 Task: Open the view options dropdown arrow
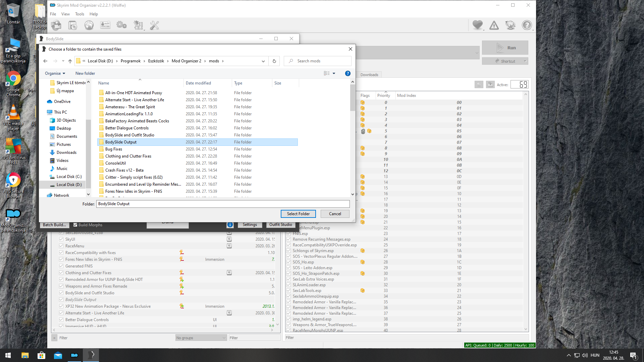334,73
